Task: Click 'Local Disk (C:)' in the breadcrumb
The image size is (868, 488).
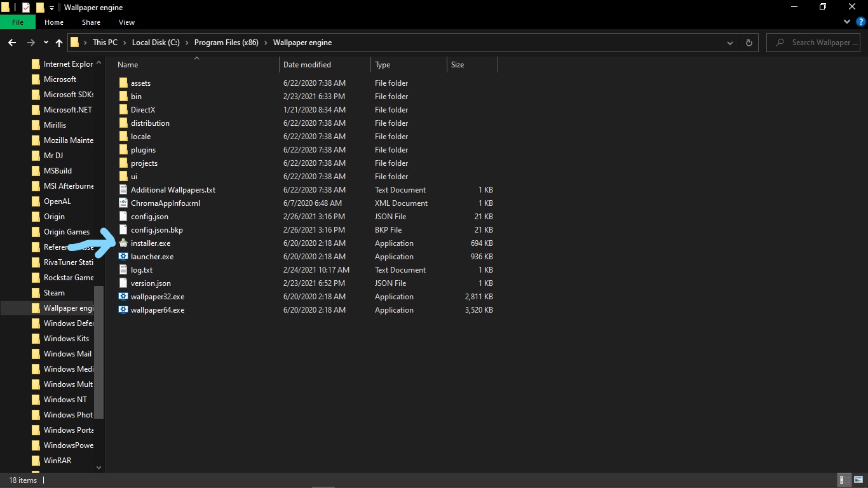Action: point(156,43)
